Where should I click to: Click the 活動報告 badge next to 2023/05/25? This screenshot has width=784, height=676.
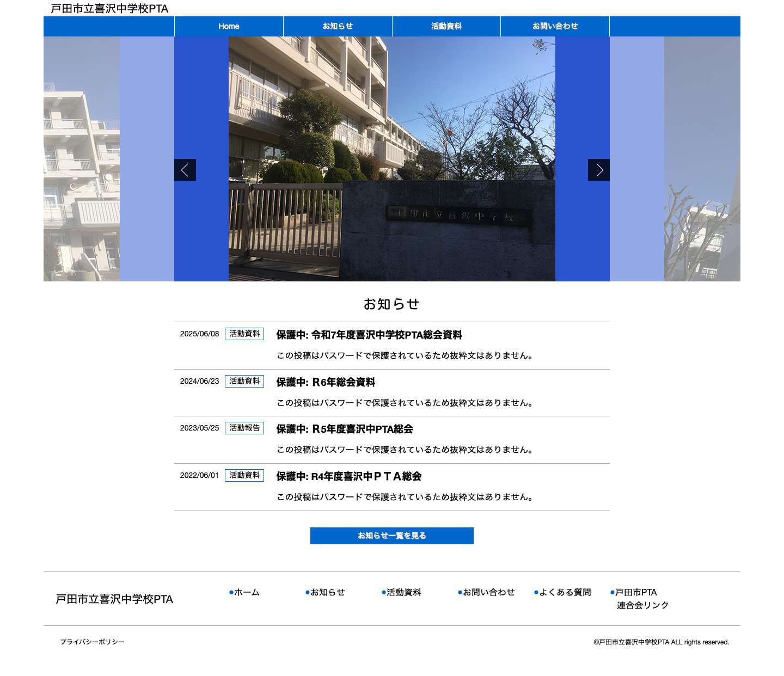coord(244,428)
